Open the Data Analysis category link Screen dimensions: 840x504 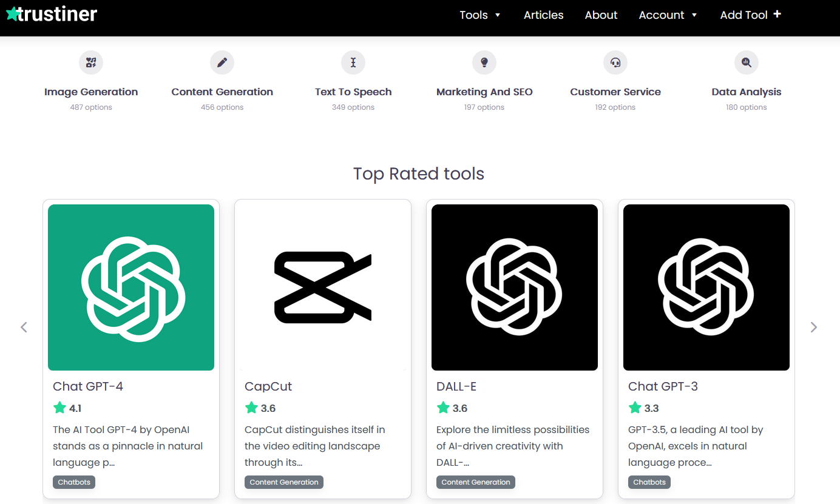747,92
